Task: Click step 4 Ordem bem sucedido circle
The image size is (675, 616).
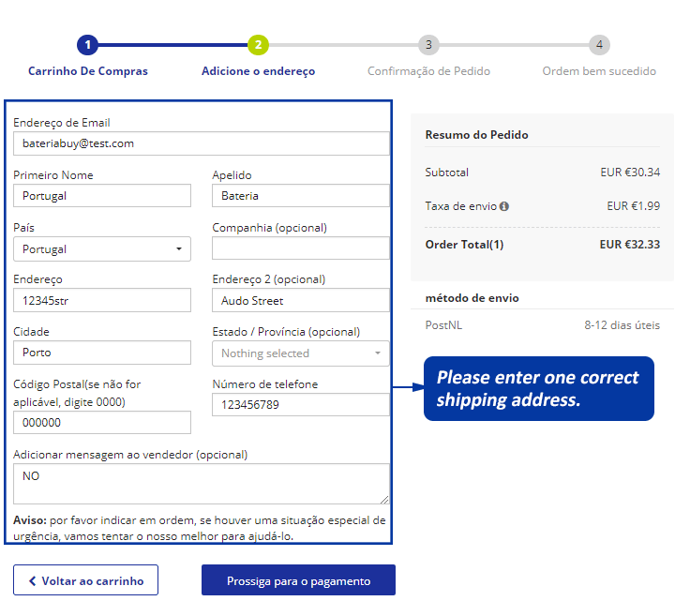Action: tap(599, 44)
